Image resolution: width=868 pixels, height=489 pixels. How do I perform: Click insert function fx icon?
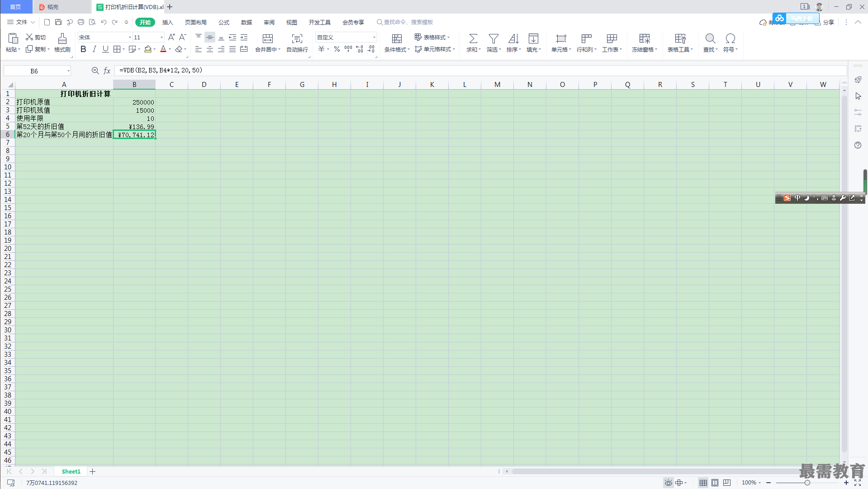(107, 71)
